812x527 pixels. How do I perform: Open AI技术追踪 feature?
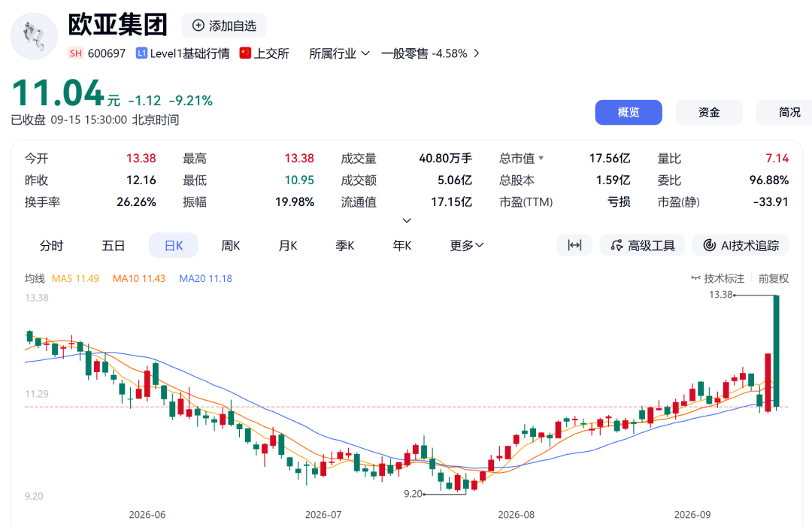coord(741,245)
